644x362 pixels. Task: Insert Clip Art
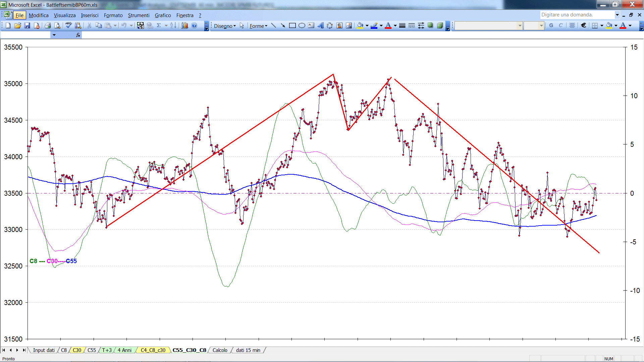tap(339, 25)
